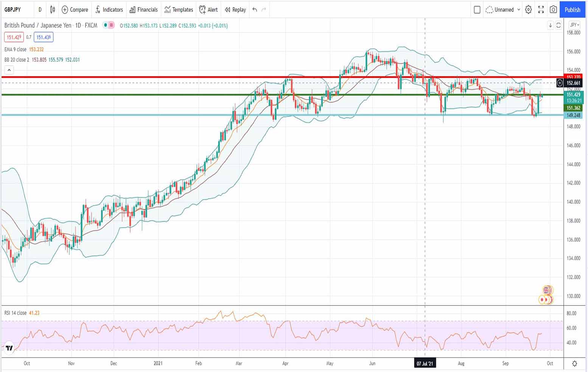The image size is (588, 372).
Task: Open the JPY currency dropdown
Action: pyautogui.click(x=573, y=25)
